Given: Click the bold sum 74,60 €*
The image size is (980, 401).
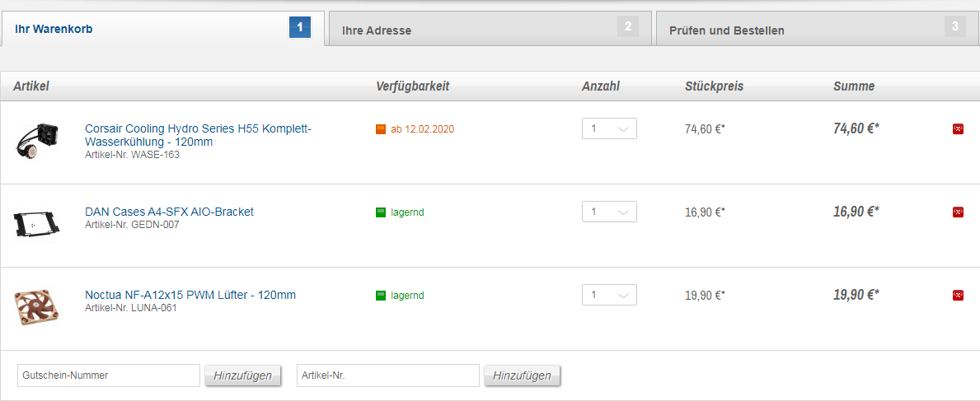Looking at the screenshot, I should (856, 128).
